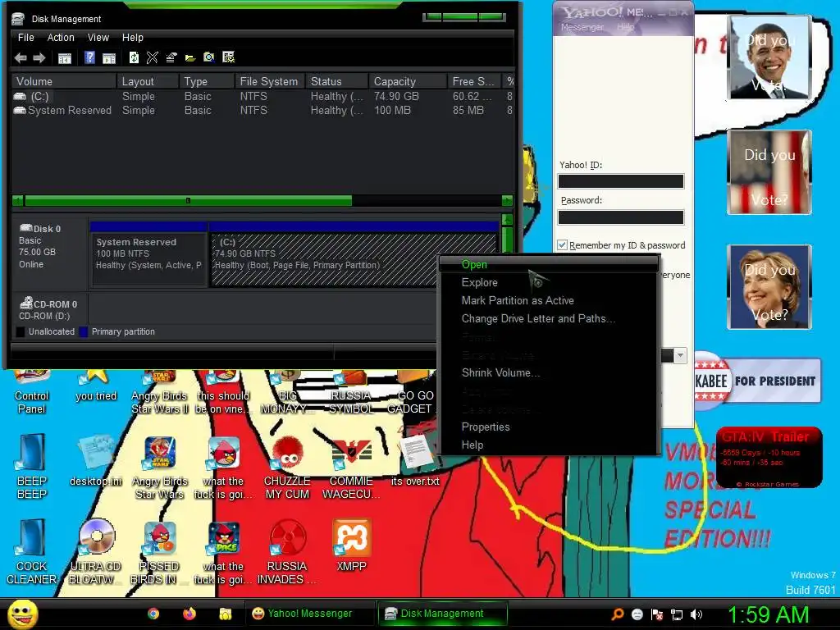Viewport: 840px width, 630px height.
Task: Click scroll right arrow of volume list
Action: [507, 201]
